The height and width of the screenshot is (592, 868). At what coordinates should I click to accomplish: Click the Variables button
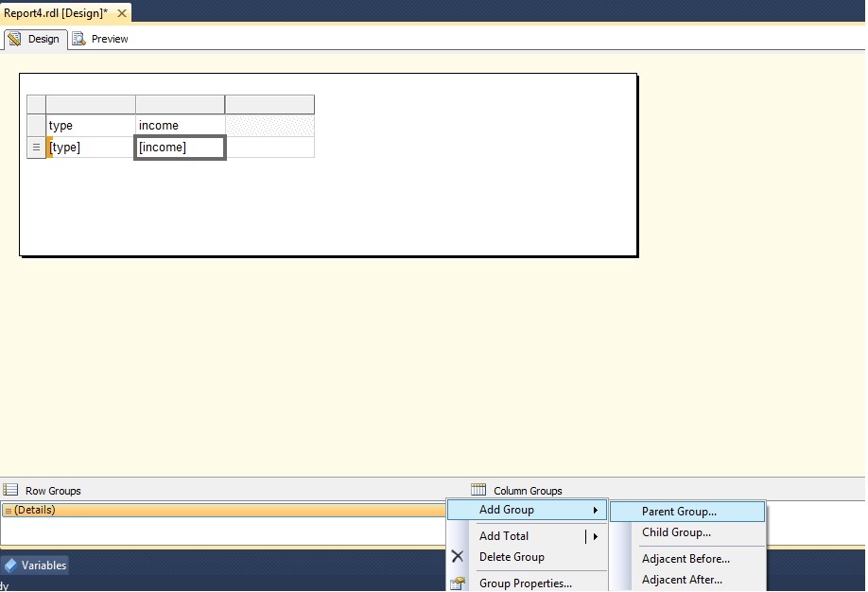tap(36, 565)
